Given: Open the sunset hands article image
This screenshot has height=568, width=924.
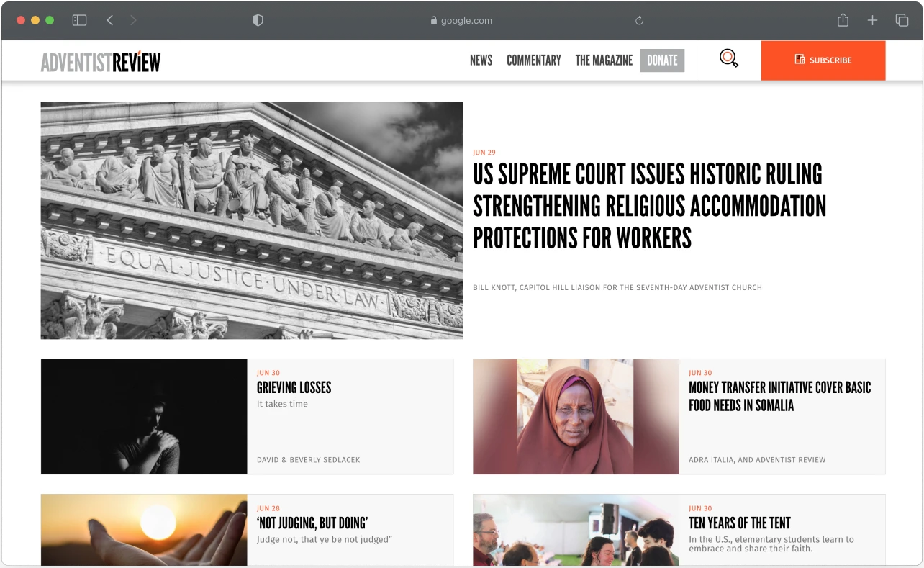Looking at the screenshot, I should click(144, 530).
